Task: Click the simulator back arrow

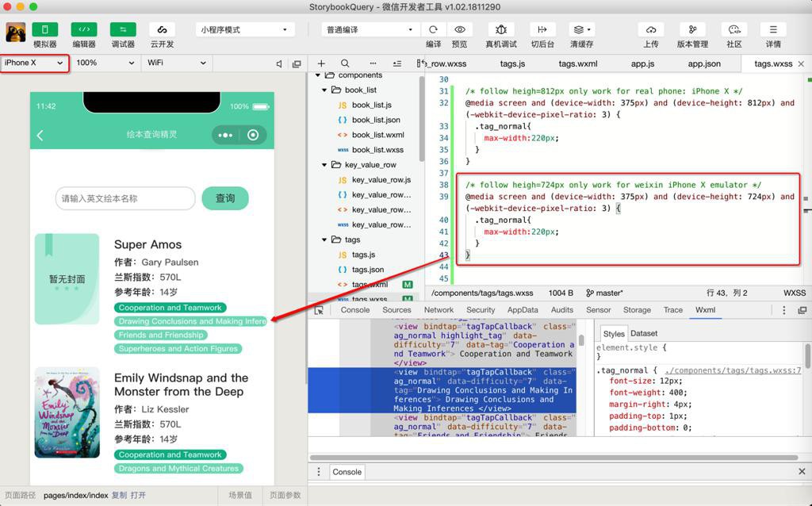Action: [40, 136]
